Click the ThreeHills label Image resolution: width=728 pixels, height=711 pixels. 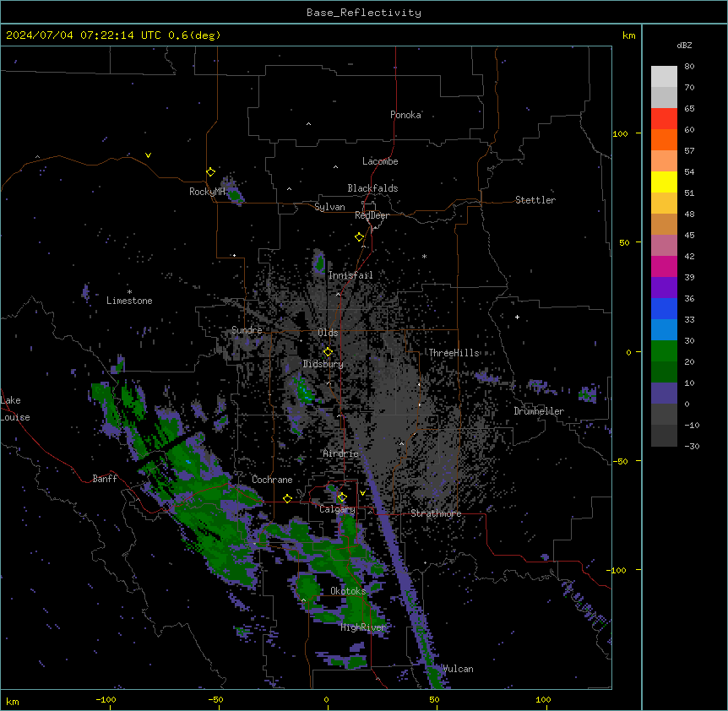pyautogui.click(x=454, y=353)
